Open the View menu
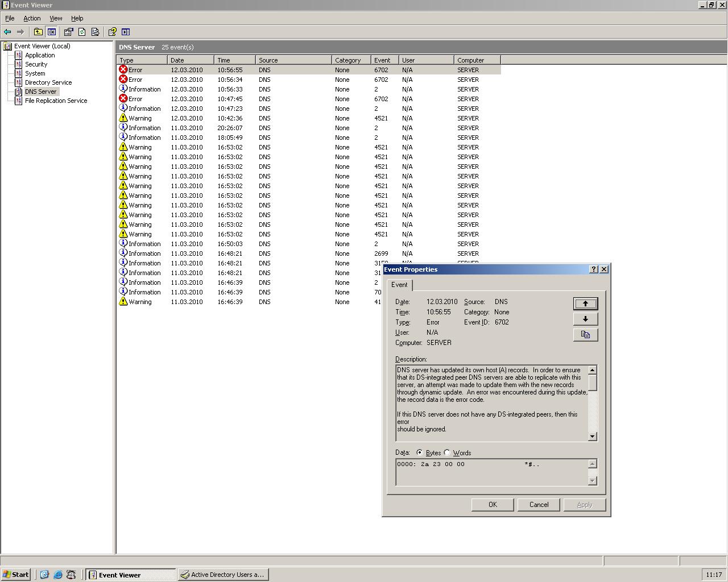 click(56, 18)
